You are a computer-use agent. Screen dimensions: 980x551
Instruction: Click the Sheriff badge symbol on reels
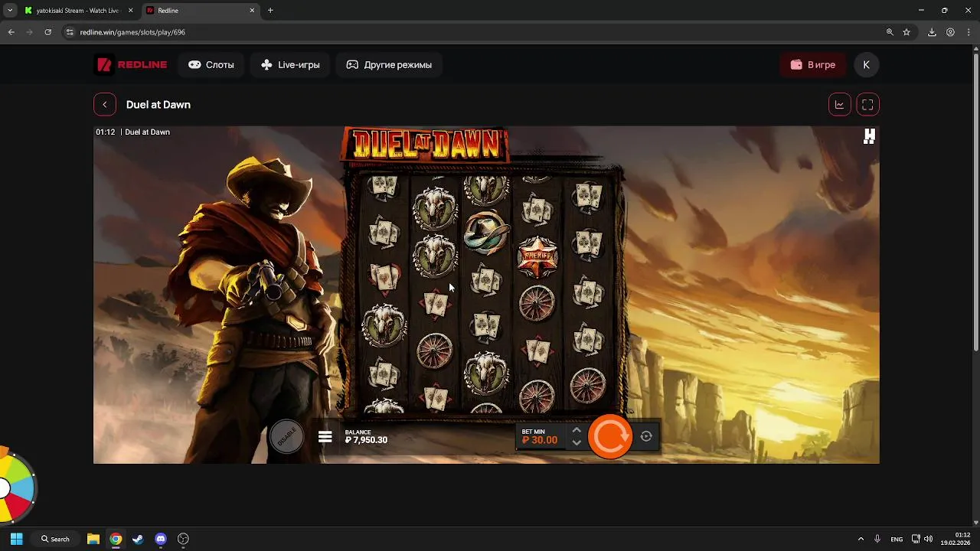(x=537, y=257)
